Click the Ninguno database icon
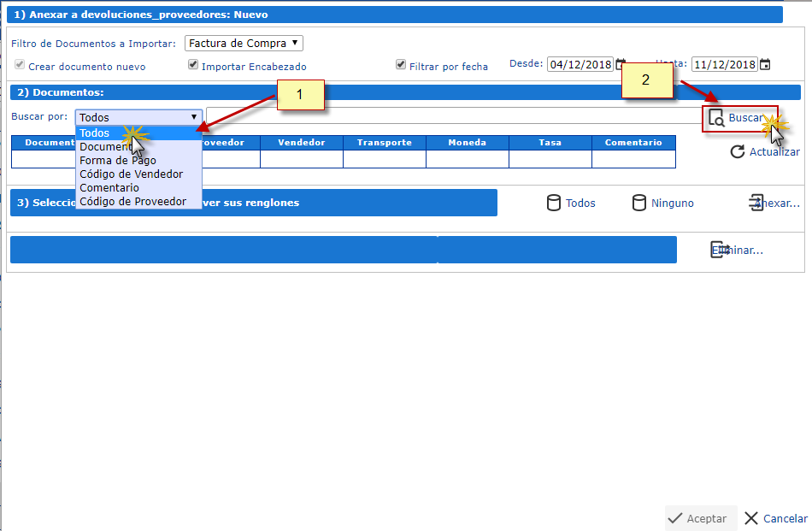Viewport: 812px width, 531px height. pyautogui.click(x=639, y=203)
